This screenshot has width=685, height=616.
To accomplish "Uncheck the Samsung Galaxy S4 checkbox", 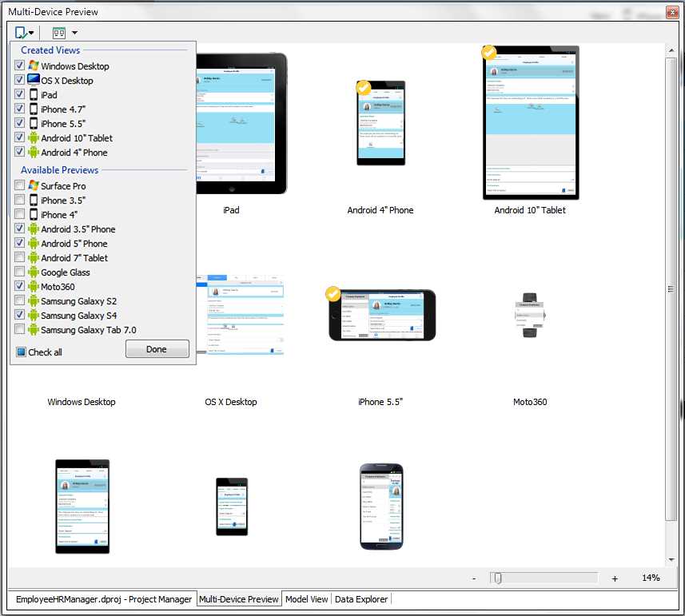I will point(18,315).
